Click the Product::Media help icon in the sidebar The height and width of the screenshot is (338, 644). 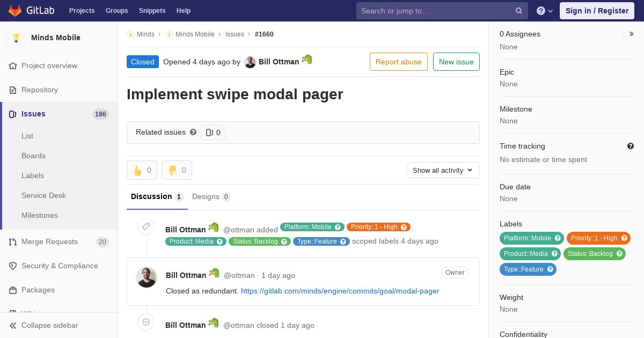click(554, 254)
